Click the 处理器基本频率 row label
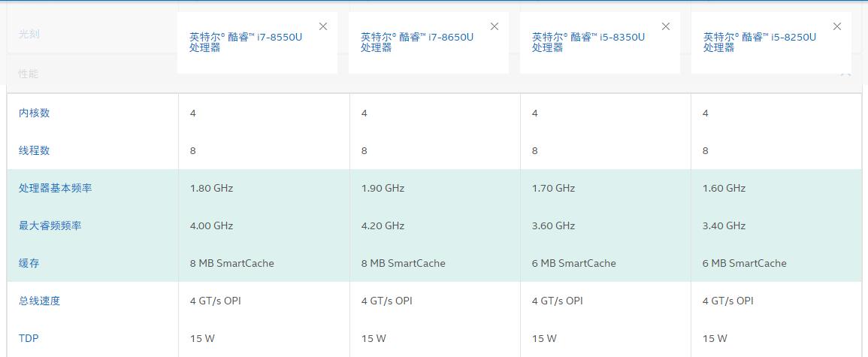The height and width of the screenshot is (357, 868). pyautogui.click(x=56, y=188)
